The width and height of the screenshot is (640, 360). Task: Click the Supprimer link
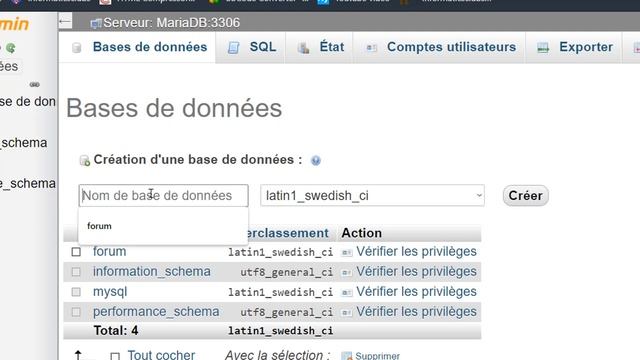click(378, 356)
